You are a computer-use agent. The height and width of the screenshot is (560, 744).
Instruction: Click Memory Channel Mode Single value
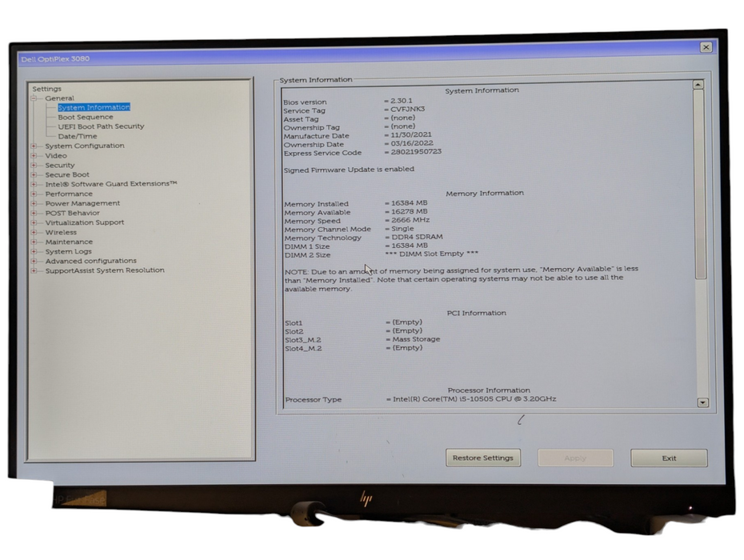click(x=402, y=229)
